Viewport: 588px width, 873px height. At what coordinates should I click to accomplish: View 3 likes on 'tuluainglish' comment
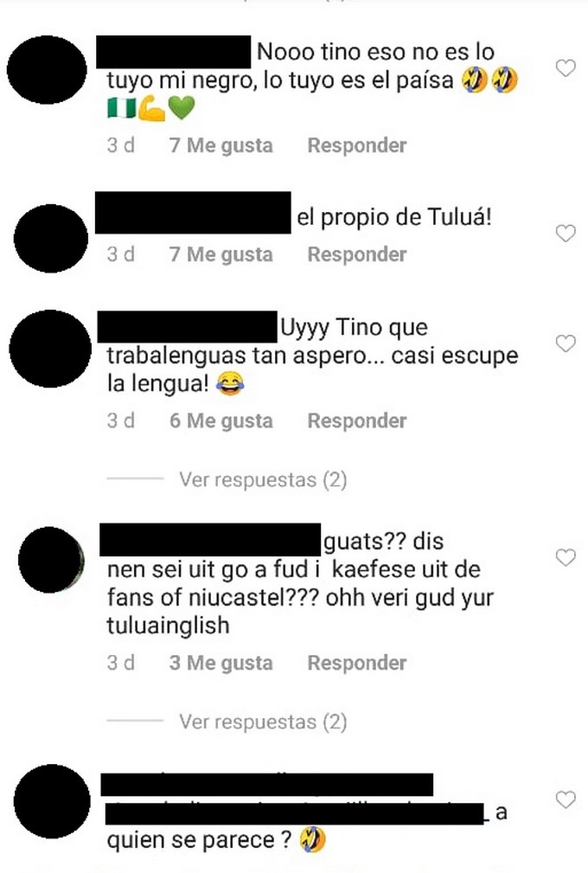tap(220, 663)
